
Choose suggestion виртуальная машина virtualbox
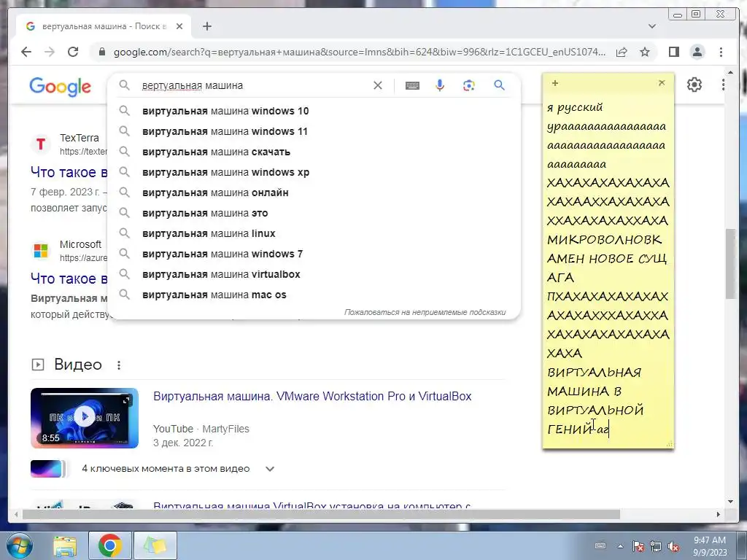[x=314, y=275]
